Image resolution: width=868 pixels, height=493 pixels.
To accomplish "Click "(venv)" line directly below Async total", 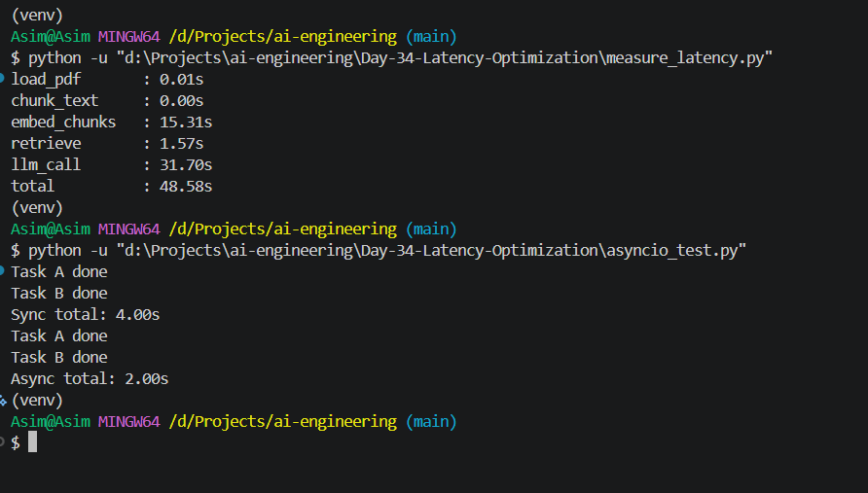I will point(37,401).
